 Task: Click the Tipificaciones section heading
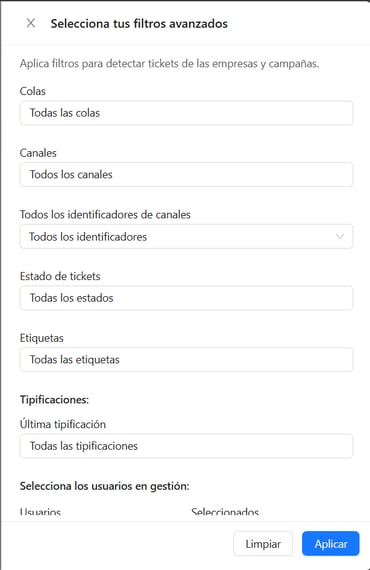(54, 400)
